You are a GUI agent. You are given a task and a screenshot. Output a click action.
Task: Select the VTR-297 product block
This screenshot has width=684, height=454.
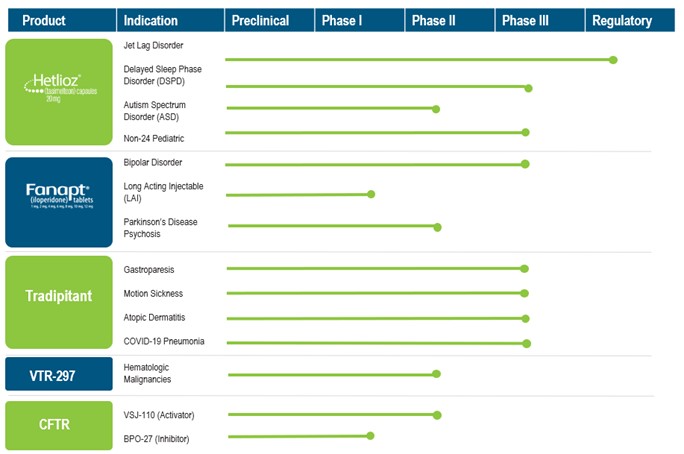click(60, 373)
